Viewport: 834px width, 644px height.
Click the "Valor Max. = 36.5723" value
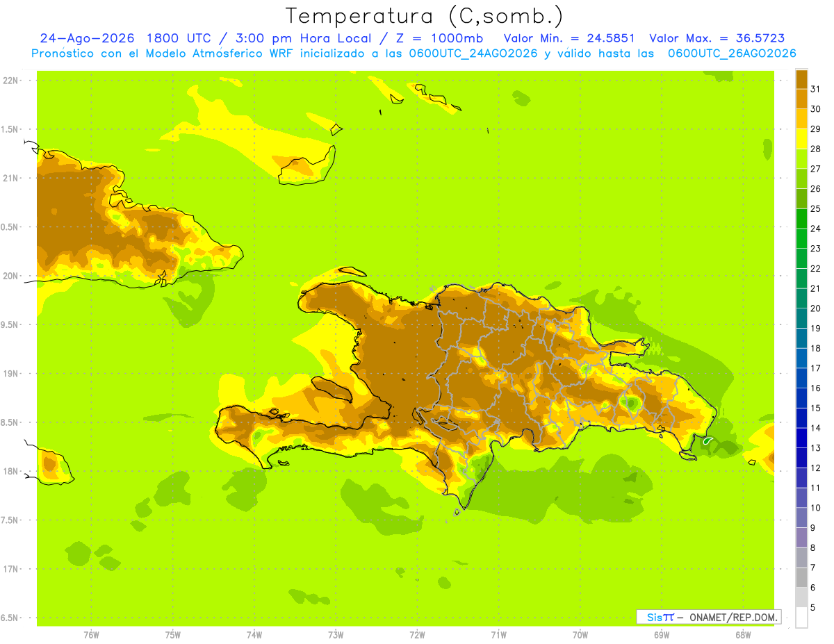pos(717,38)
